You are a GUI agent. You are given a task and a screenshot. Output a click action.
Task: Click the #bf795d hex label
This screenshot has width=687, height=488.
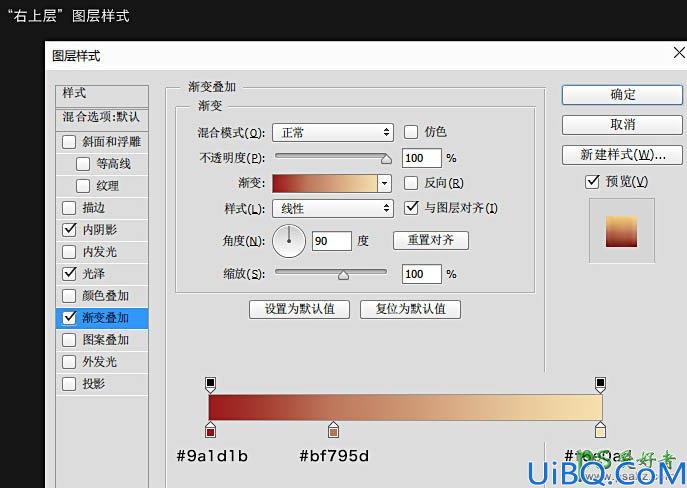(x=334, y=456)
